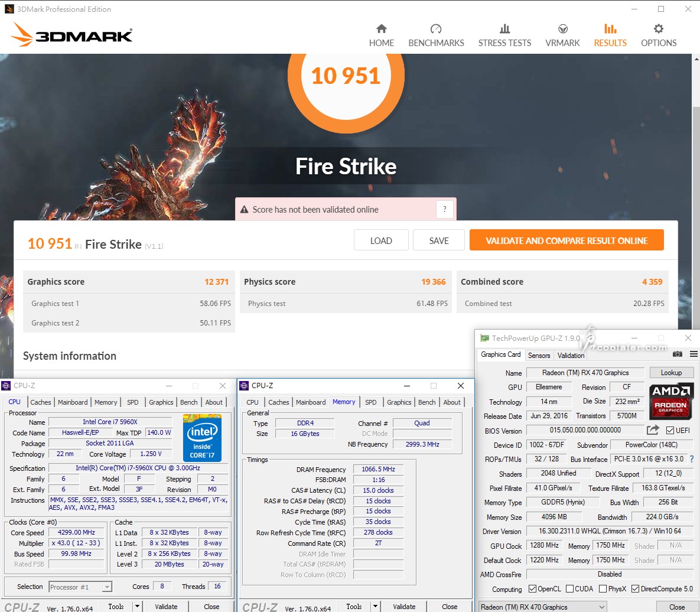
Task: Click the Memory Size value 16 GBytes in CPU-Z
Action: (x=305, y=434)
